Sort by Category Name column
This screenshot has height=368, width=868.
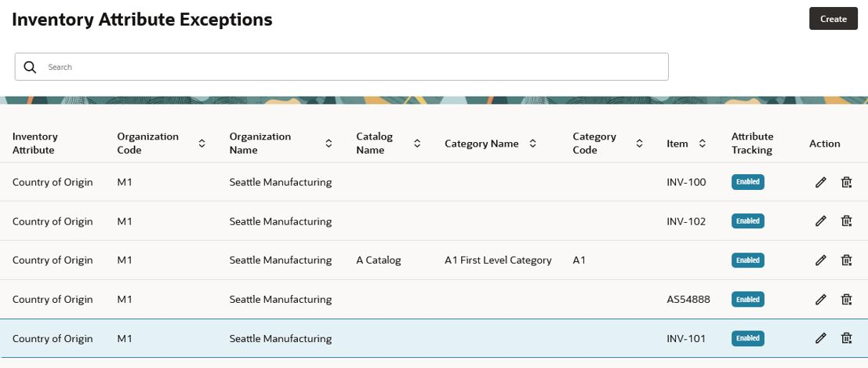pyautogui.click(x=532, y=144)
